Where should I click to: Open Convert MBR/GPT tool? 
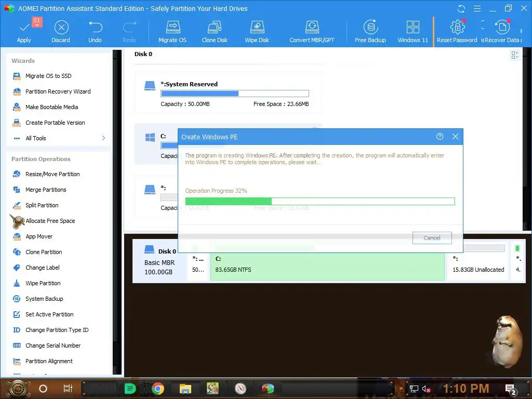[x=312, y=32]
